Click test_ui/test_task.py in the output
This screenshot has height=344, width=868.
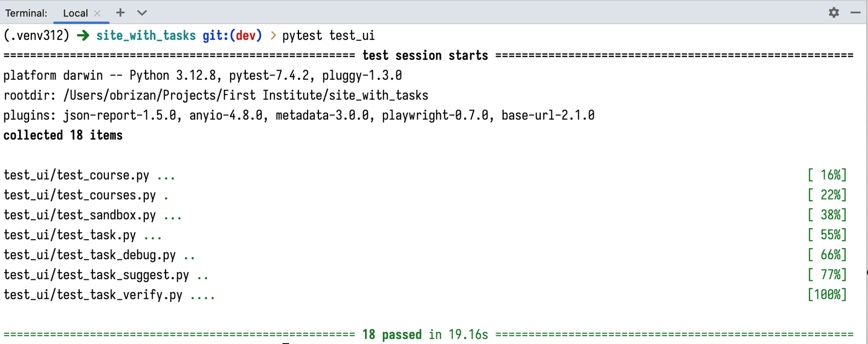pyautogui.click(x=69, y=235)
